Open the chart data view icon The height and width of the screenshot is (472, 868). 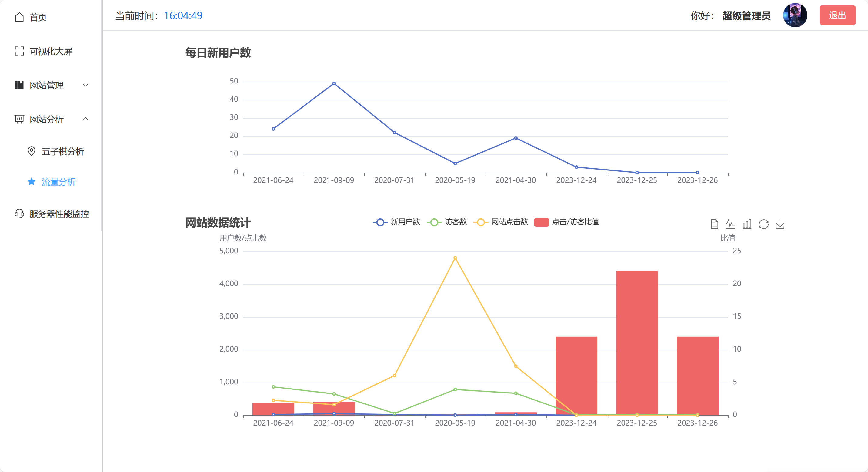(x=714, y=224)
